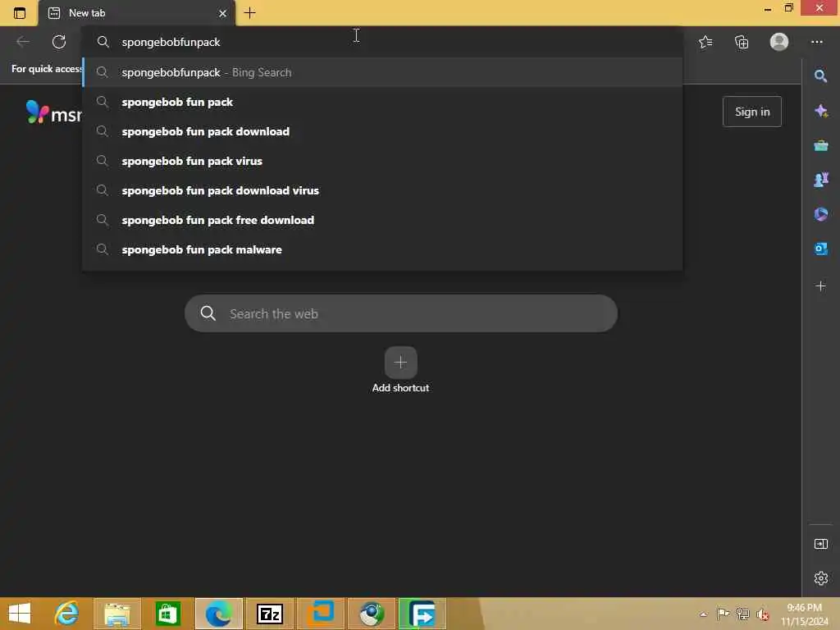
Task: Open Settings and more ellipsis menu
Action: 816,42
